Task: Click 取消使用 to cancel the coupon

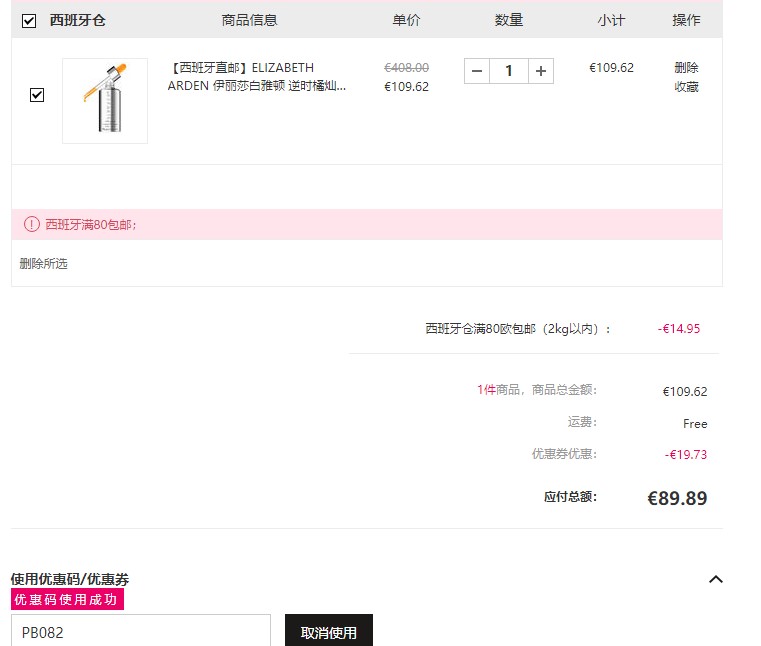Action: pos(329,630)
